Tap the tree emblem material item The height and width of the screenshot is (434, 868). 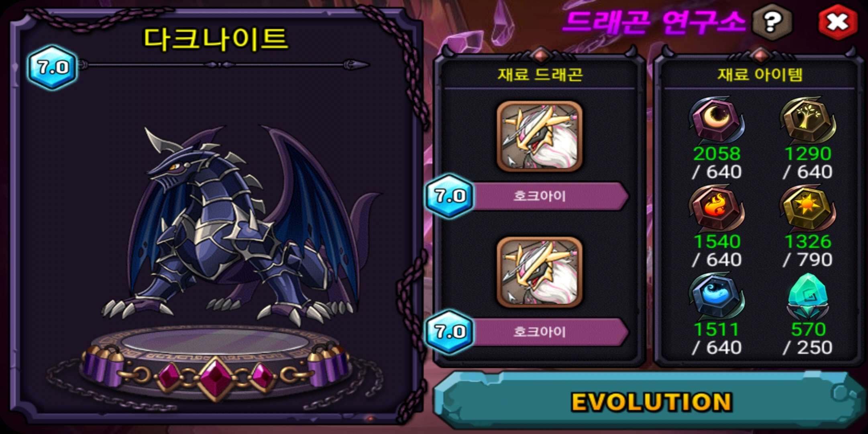[x=807, y=120]
